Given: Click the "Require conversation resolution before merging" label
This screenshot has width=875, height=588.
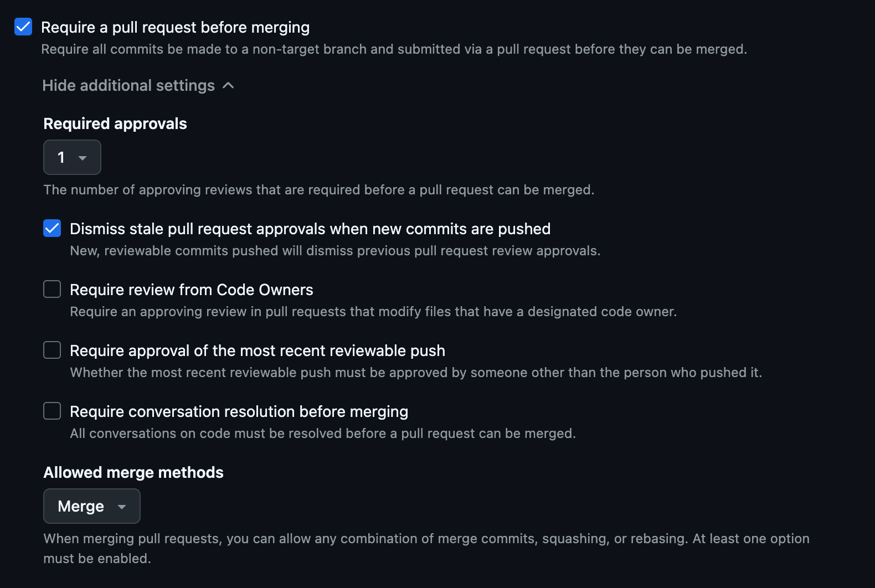Looking at the screenshot, I should click(239, 411).
